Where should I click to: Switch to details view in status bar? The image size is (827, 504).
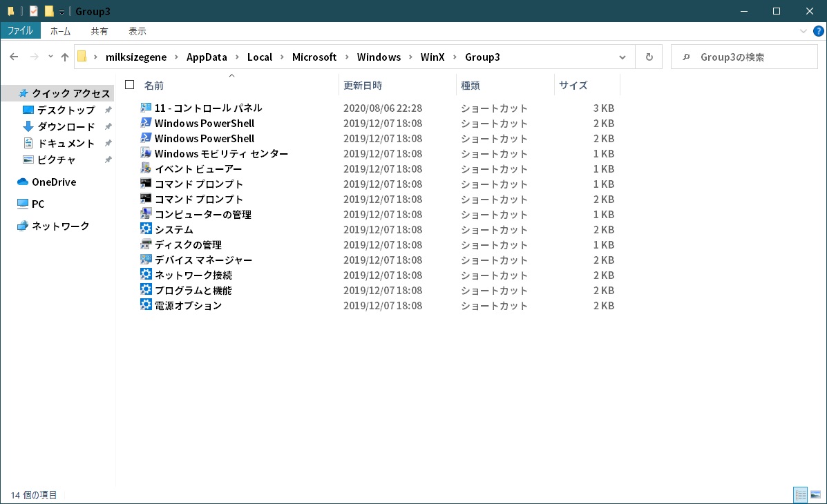[x=801, y=494]
